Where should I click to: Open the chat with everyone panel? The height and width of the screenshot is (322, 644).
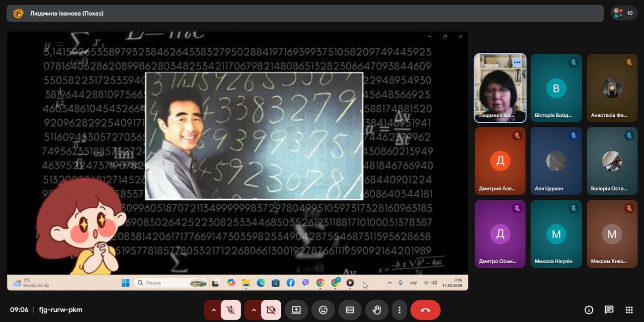coord(609,310)
